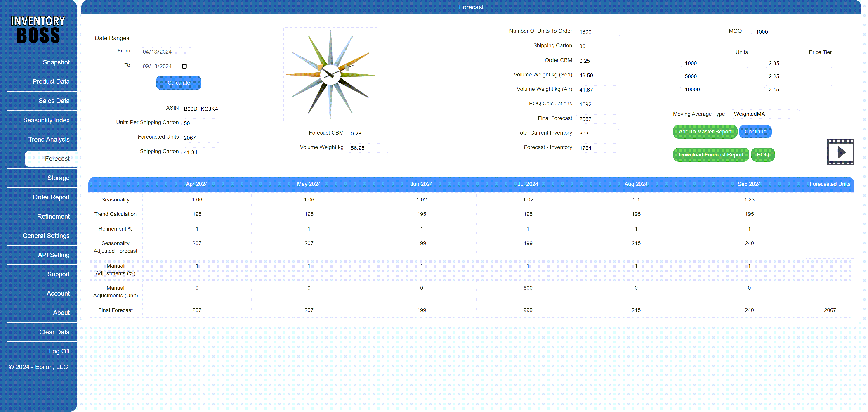Screen dimensions: 868x412
Task: Click the Order CBM field
Action: [x=598, y=61]
